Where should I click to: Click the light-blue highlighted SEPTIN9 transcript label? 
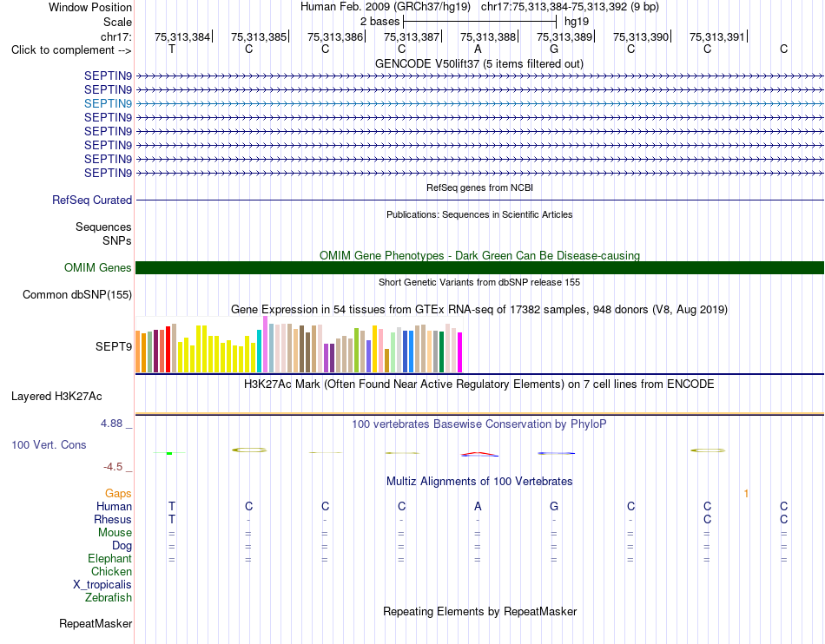click(x=108, y=103)
